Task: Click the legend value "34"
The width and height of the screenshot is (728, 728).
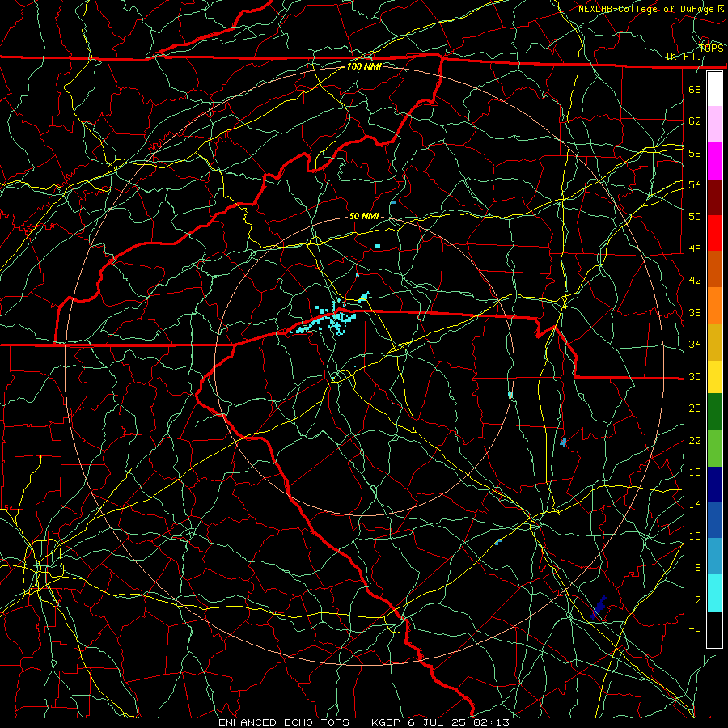Action: [x=695, y=345]
